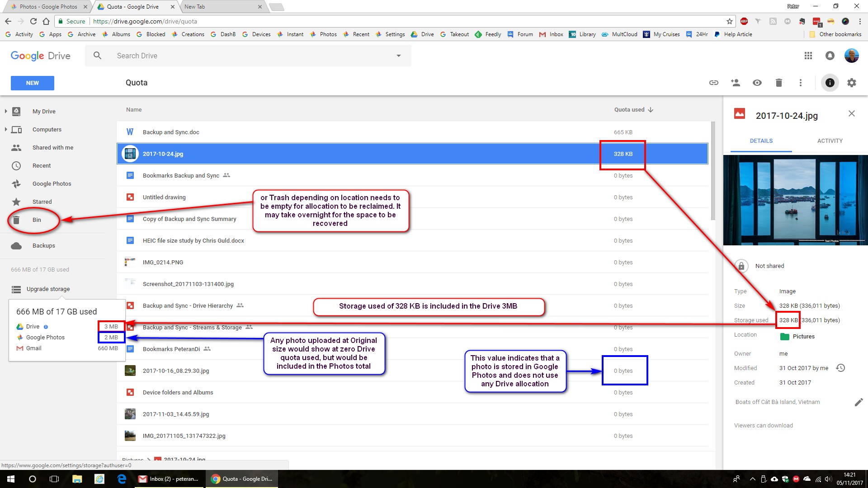868x488 pixels.
Task: Expand the Search Drive dropdown
Action: [400, 56]
